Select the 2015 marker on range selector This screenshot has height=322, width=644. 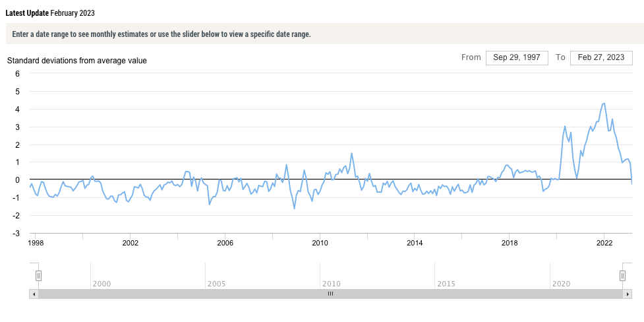pos(446,284)
